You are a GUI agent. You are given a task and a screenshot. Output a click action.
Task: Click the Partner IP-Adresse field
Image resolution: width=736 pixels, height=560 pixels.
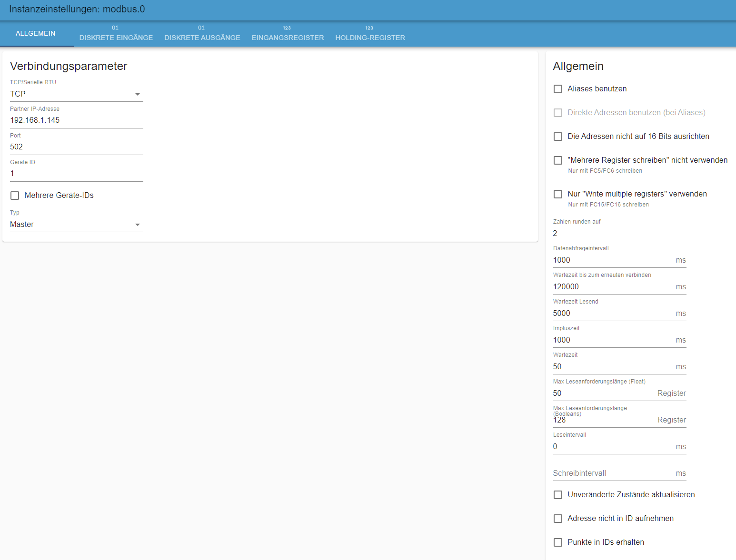tap(77, 120)
